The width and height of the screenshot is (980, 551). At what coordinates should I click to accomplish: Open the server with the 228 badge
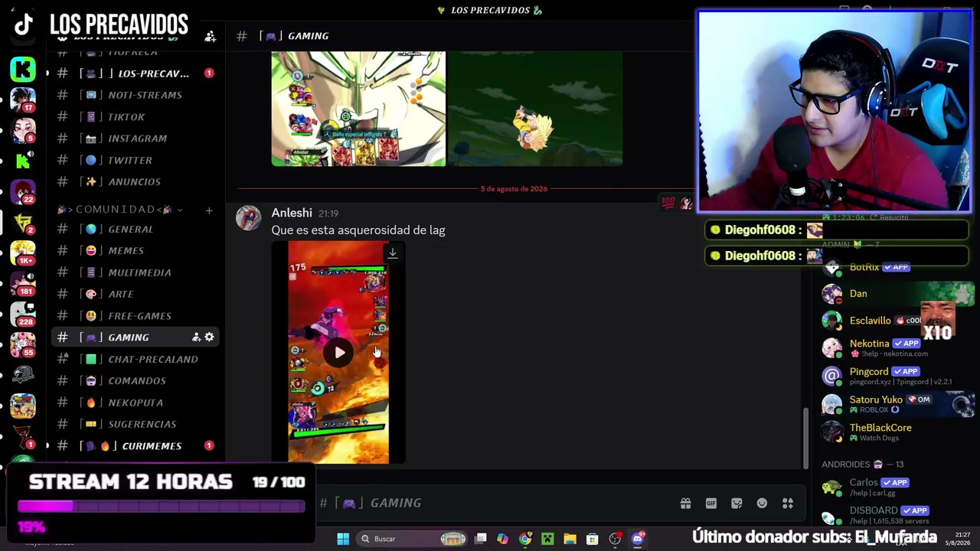[x=23, y=314]
